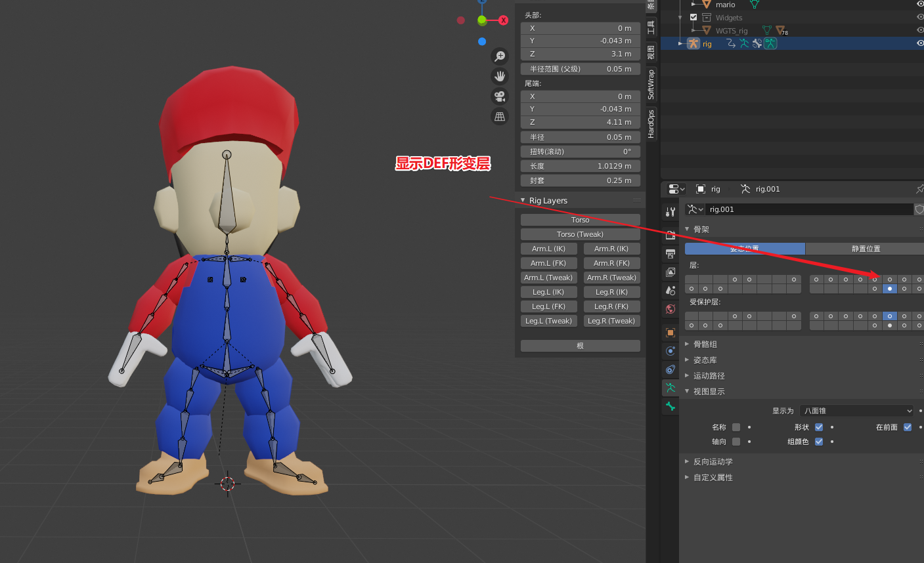The image size is (924, 563).
Task: Select 姿态位置 pose position button
Action: coord(745,249)
